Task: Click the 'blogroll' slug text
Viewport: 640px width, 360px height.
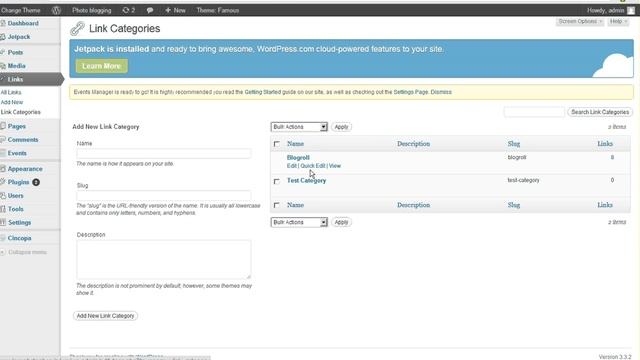Action: tap(517, 157)
